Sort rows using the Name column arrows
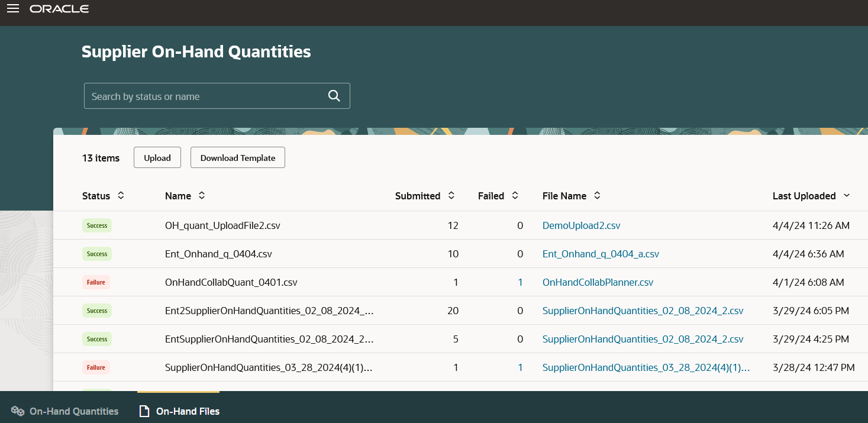Image resolution: width=868 pixels, height=423 pixels. coord(201,195)
